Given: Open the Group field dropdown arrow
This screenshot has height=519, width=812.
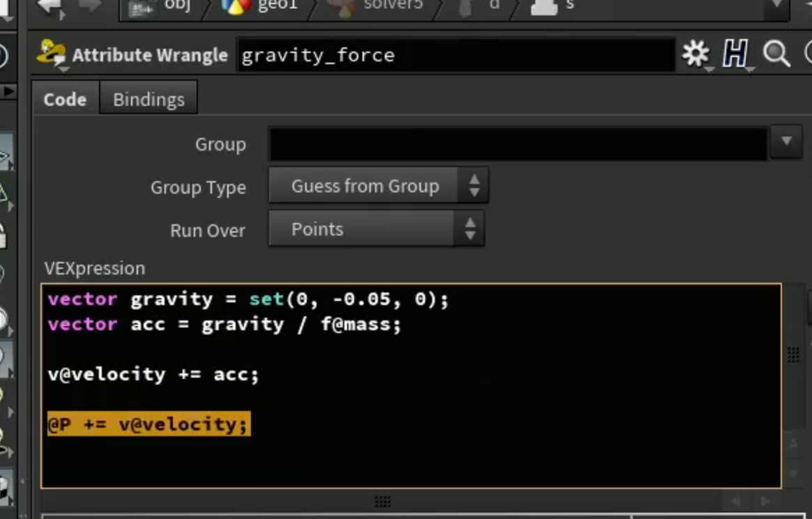Looking at the screenshot, I should [x=786, y=141].
